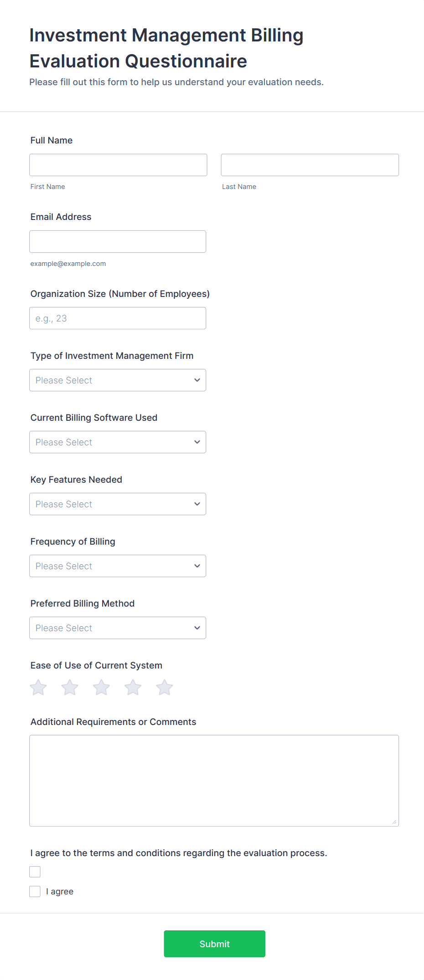Choose the third star rating
The width and height of the screenshot is (424, 980).
click(101, 688)
